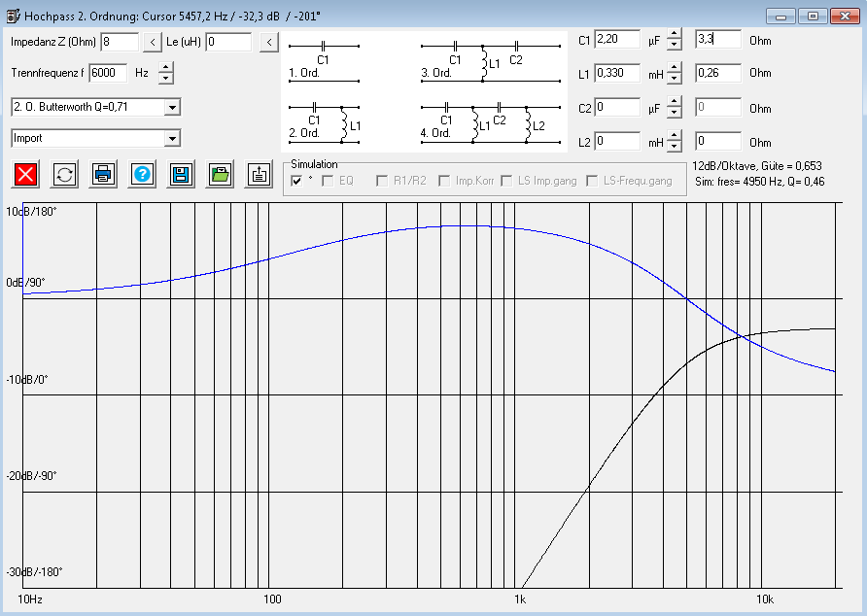Viewport: 867px width, 616px height.
Task: Click the arrow button next to Impedanz Z
Action: point(153,42)
